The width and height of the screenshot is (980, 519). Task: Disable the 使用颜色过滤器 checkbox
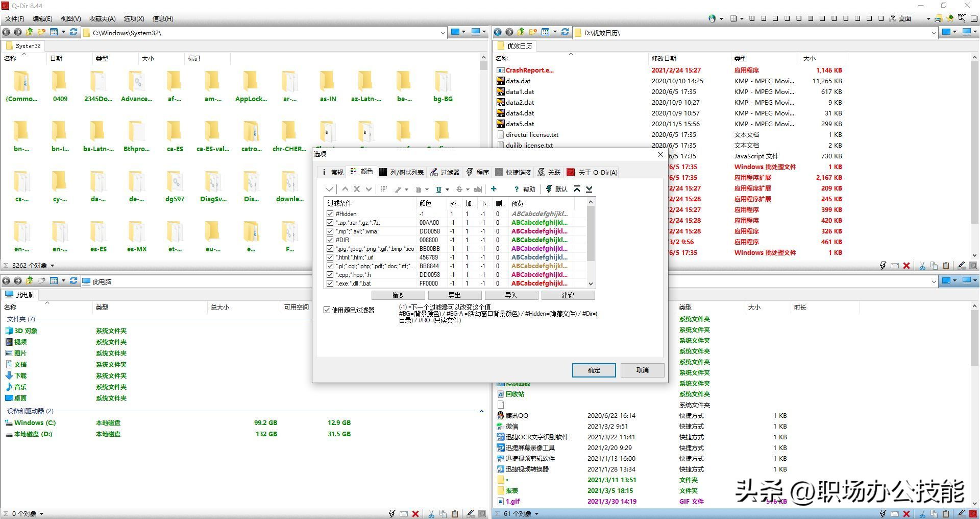[327, 310]
